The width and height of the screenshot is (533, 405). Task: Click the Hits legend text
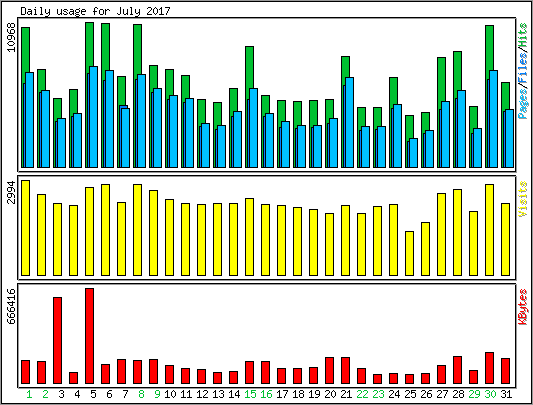[x=523, y=36]
